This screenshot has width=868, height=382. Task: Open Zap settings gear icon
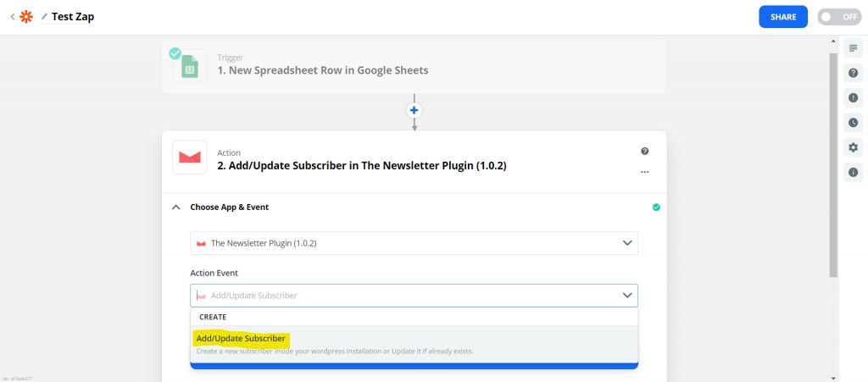tap(853, 147)
